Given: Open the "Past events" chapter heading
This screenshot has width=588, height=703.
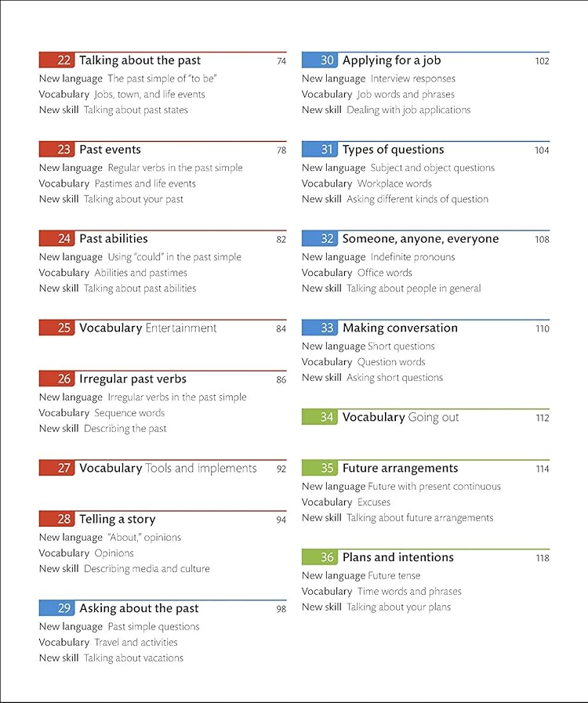Looking at the screenshot, I should [x=110, y=150].
